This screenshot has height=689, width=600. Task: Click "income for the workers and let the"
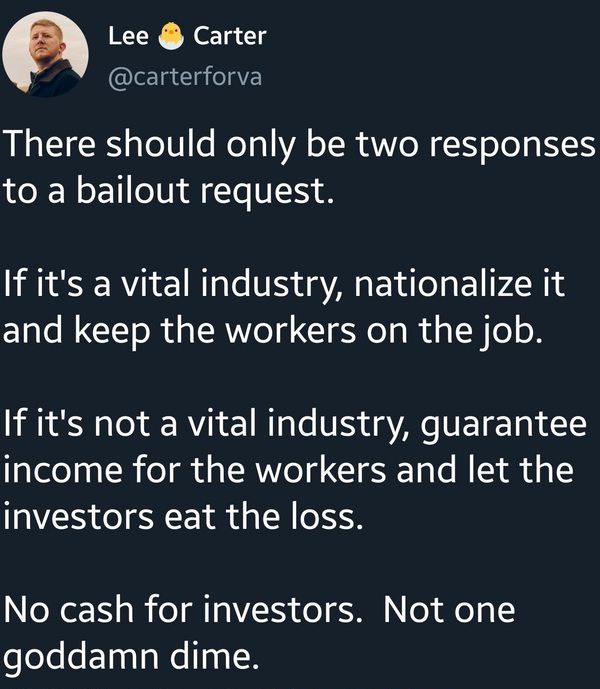click(288, 470)
